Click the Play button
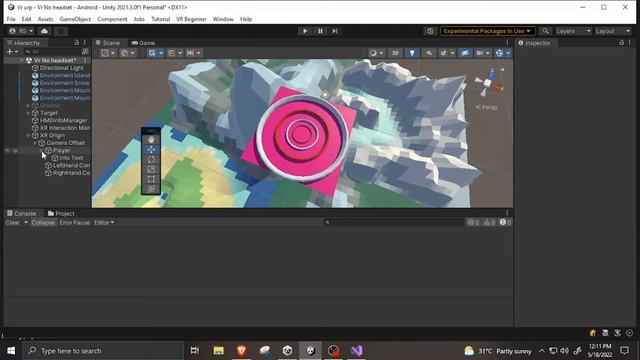This screenshot has height=360, width=640. coord(305,31)
